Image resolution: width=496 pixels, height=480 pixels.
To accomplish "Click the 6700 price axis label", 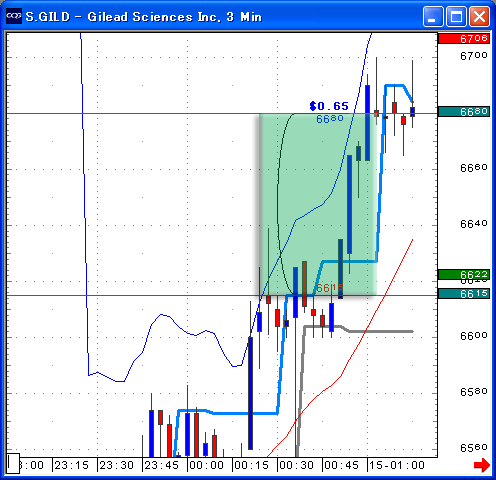I will tap(474, 56).
